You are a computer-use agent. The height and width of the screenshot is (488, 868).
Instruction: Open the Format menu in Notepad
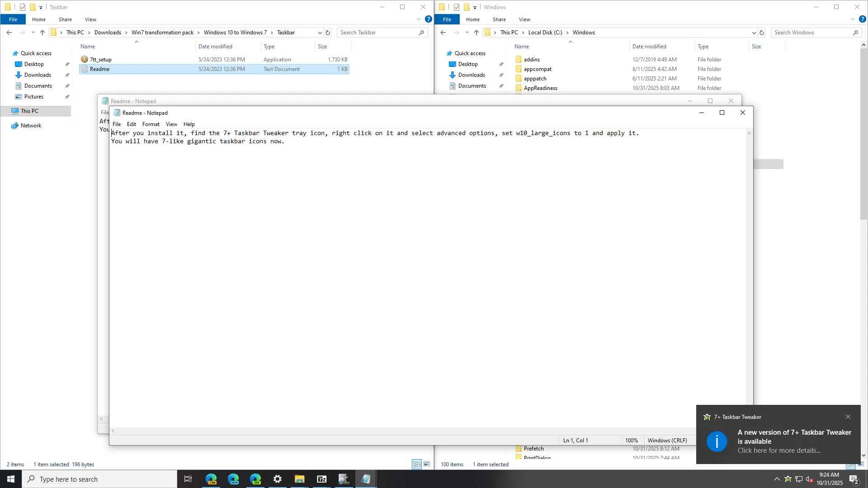[x=151, y=124]
